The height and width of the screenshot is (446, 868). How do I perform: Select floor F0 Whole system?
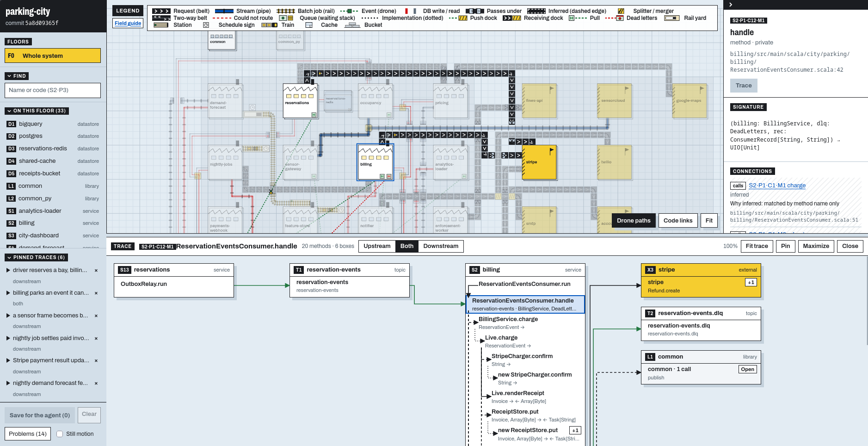coord(53,56)
